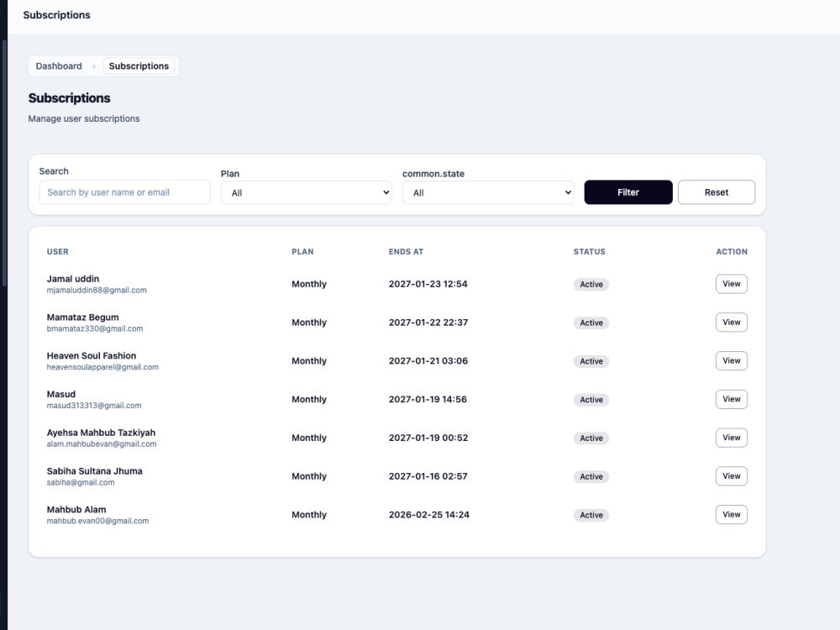The height and width of the screenshot is (630, 840).
Task: View Heaven Soul Fashion's subscription
Action: [732, 361]
